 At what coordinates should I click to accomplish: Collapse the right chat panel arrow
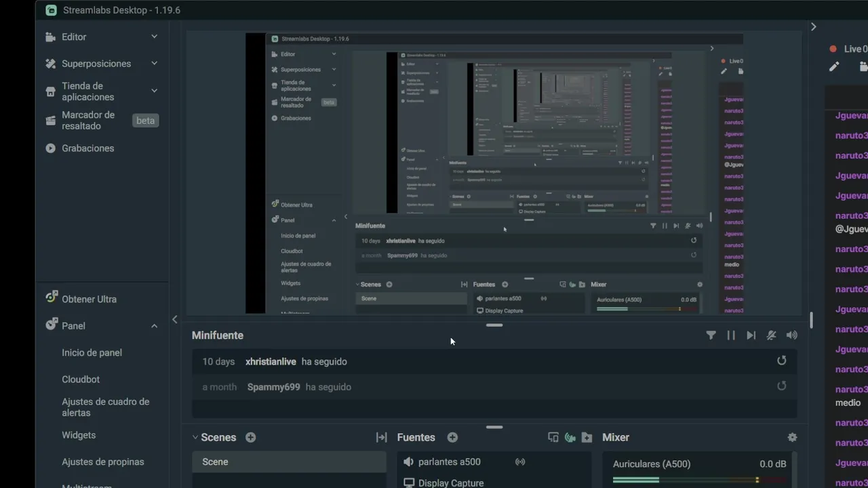pos(814,26)
